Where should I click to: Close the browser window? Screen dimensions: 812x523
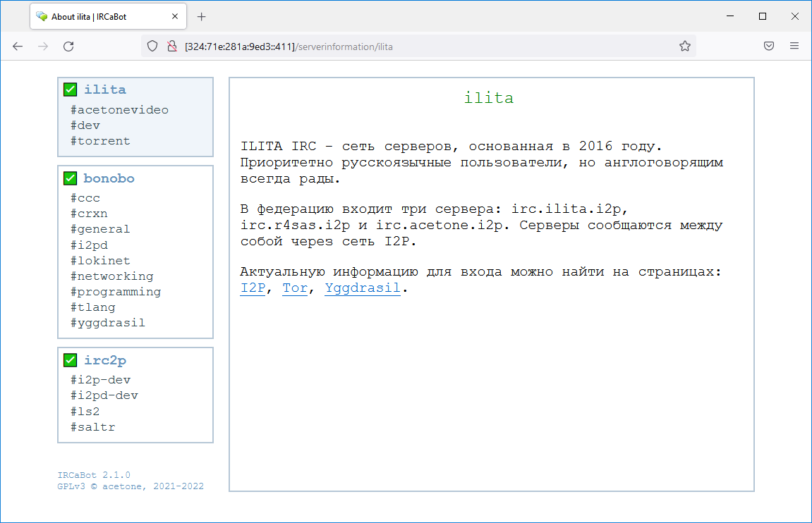point(795,16)
